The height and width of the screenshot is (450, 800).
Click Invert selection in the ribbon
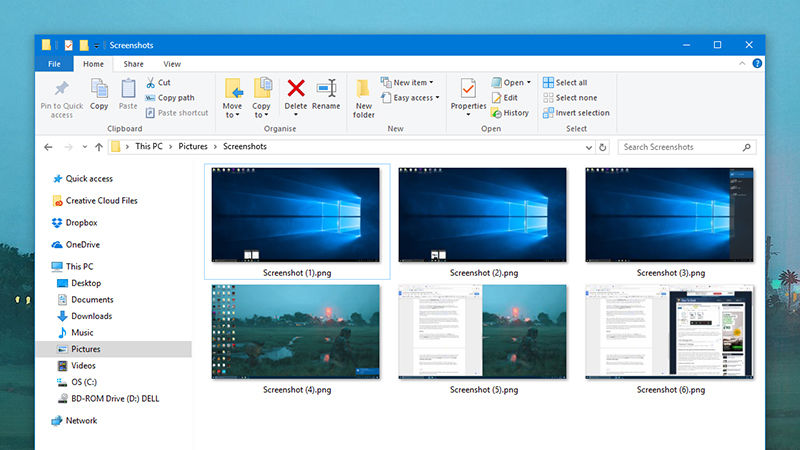[x=576, y=113]
